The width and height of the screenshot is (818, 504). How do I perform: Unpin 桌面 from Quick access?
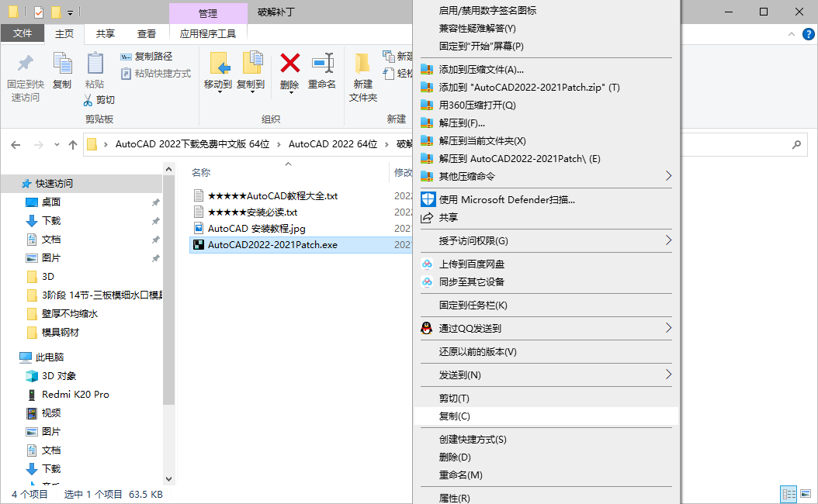[x=154, y=202]
